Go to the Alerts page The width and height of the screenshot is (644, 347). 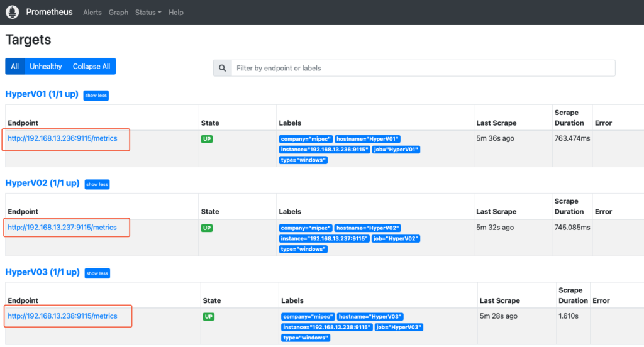[x=92, y=13]
